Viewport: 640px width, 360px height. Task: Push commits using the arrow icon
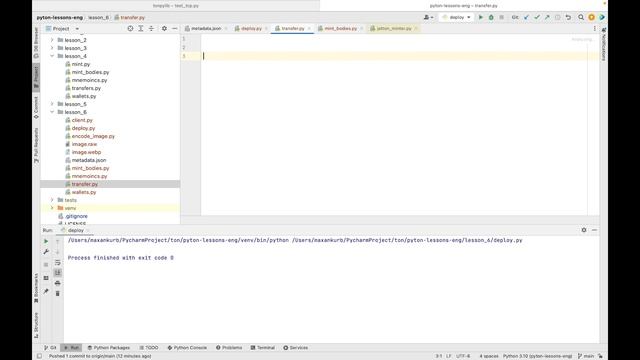(547, 18)
